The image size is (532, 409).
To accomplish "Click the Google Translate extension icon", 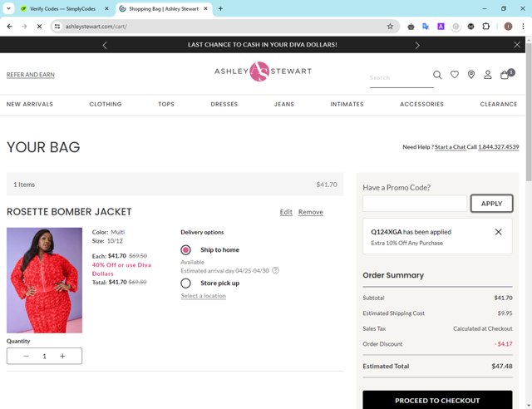I will click(x=426, y=26).
